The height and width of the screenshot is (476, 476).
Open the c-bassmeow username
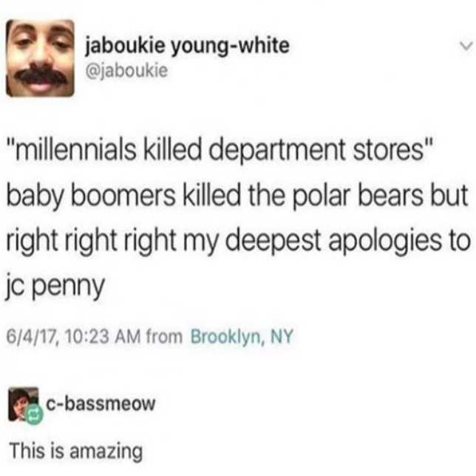(x=101, y=404)
